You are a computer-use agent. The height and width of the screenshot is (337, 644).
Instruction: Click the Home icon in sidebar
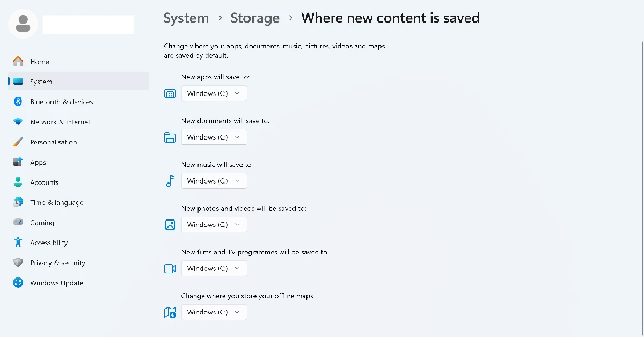pyautogui.click(x=18, y=62)
